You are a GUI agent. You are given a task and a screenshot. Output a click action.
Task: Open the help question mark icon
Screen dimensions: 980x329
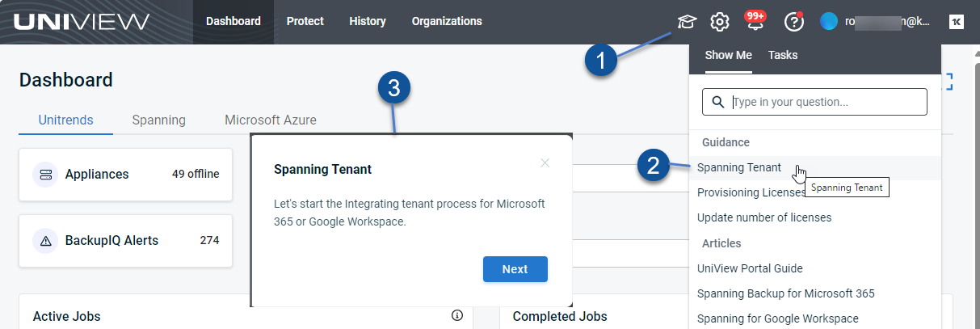(793, 22)
